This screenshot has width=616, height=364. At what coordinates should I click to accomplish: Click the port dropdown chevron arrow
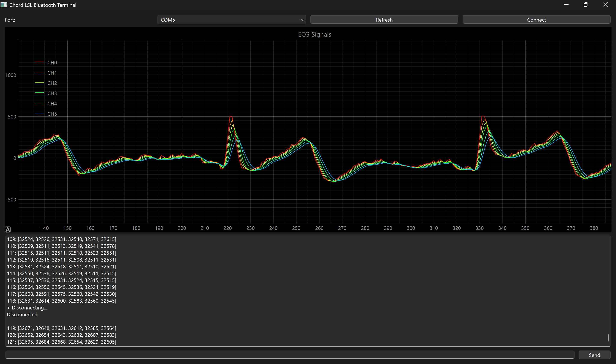click(x=302, y=20)
